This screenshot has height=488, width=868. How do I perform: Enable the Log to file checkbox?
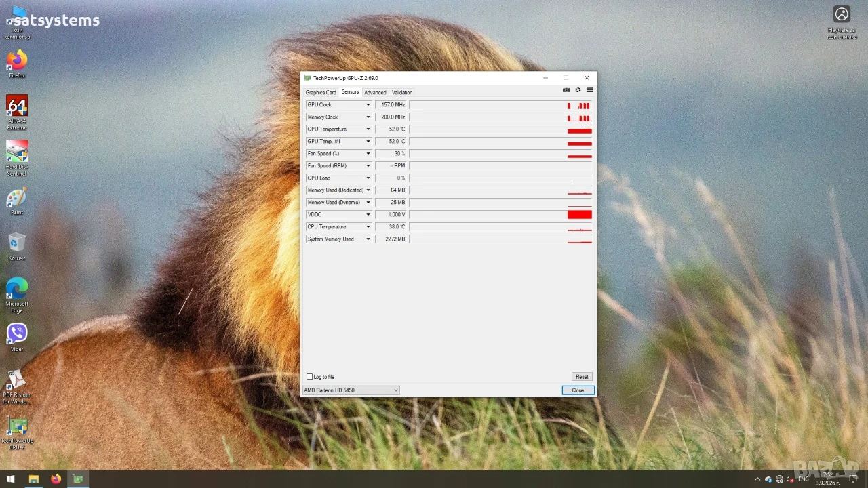[310, 377]
